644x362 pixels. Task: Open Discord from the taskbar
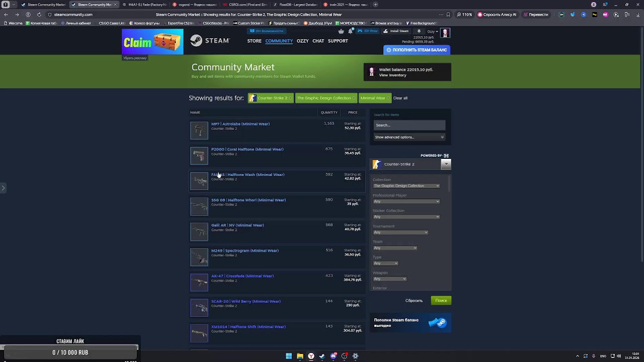(333, 356)
